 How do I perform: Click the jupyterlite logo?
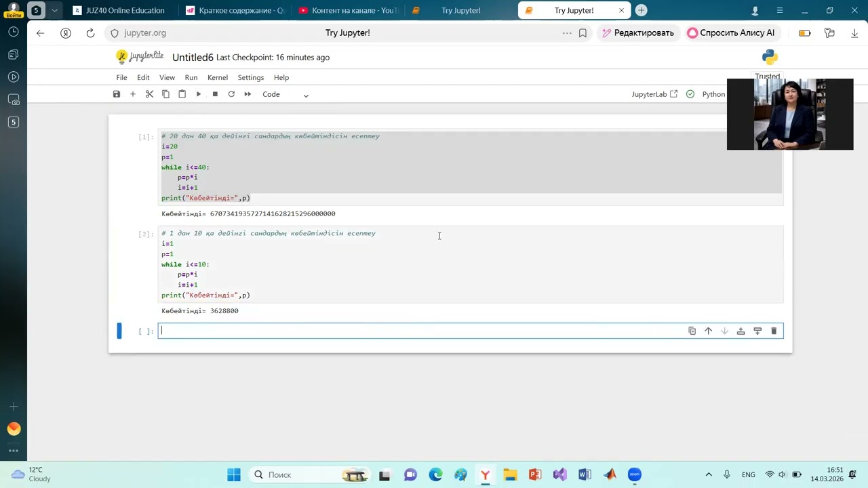140,57
